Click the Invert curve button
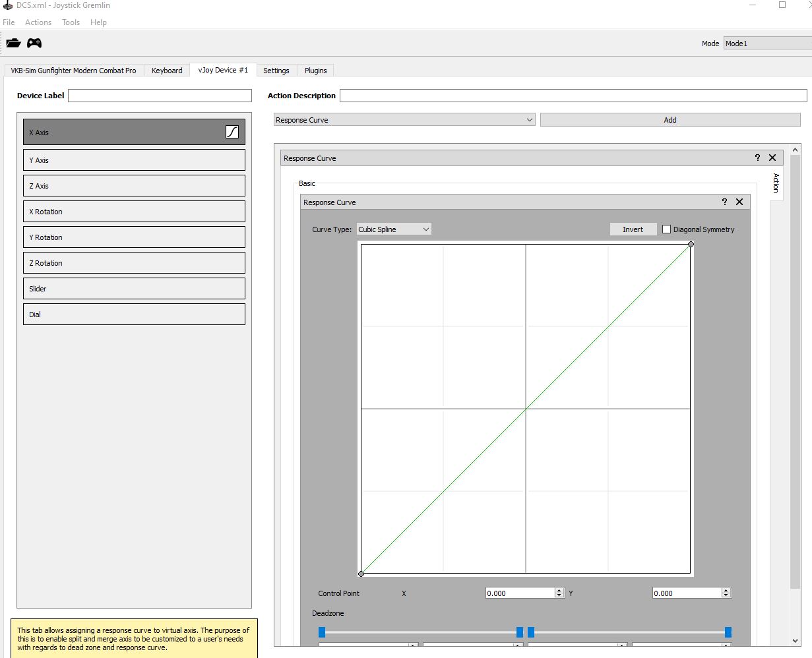812x658 pixels. pos(633,229)
